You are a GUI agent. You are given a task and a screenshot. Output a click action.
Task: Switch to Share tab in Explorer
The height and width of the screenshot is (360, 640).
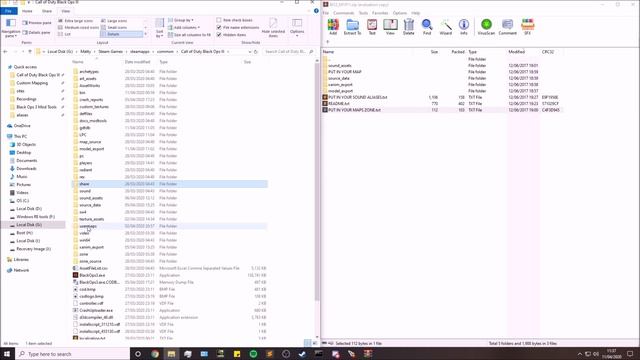[x=47, y=11]
